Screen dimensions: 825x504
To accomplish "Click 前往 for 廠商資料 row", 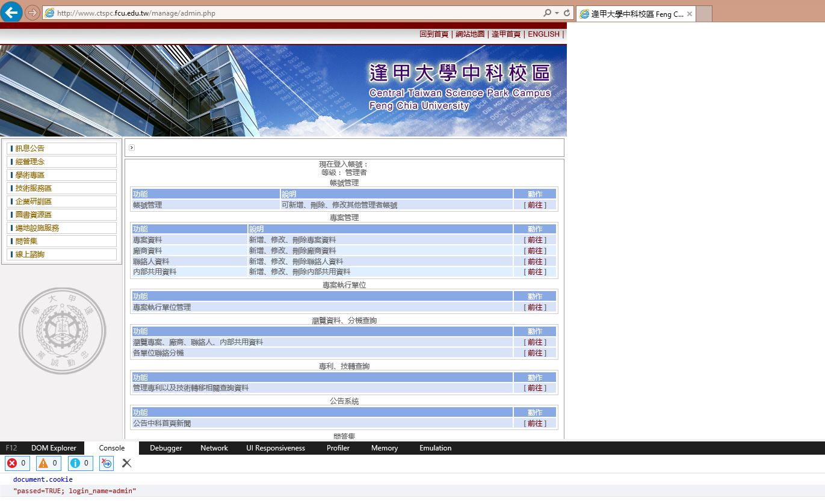I will coord(535,251).
